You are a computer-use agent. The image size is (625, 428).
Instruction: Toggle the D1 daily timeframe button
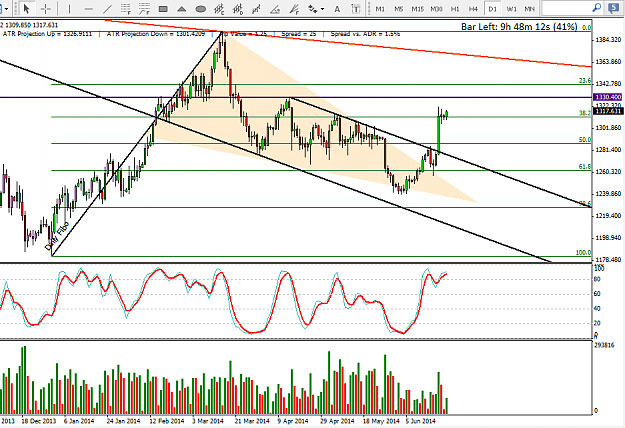pos(493,8)
